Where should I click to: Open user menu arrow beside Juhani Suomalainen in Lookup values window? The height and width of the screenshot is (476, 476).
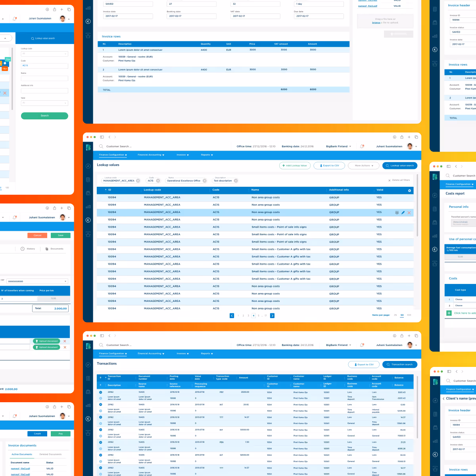pyautogui.click(x=416, y=147)
